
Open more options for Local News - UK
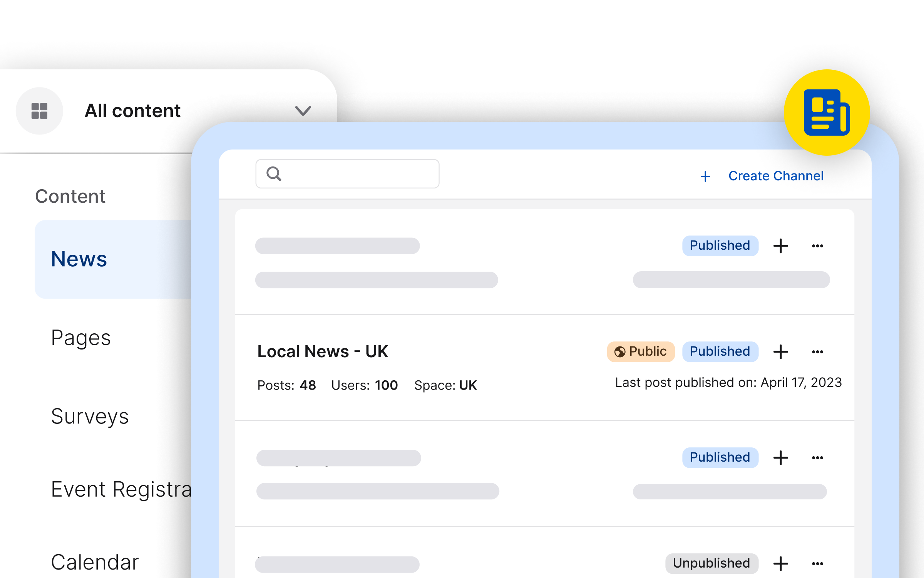(x=817, y=352)
